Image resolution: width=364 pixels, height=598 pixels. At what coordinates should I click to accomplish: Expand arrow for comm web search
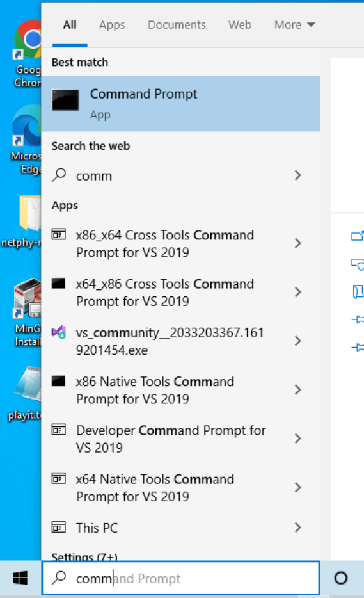tap(297, 175)
